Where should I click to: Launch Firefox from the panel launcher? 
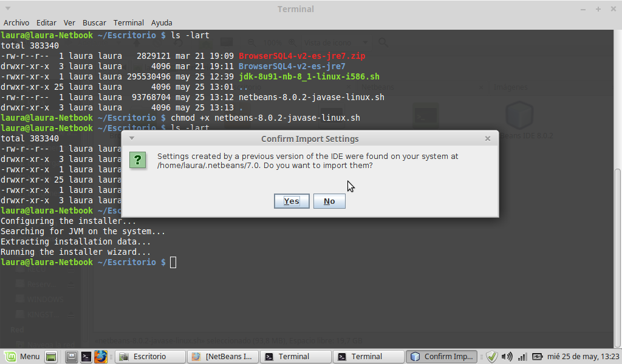(x=101, y=357)
